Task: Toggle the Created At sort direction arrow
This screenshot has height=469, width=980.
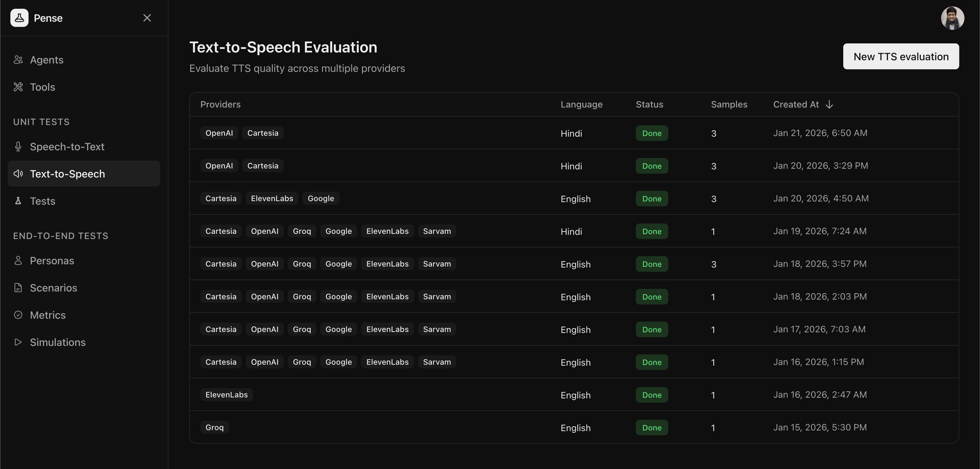Action: click(x=829, y=104)
